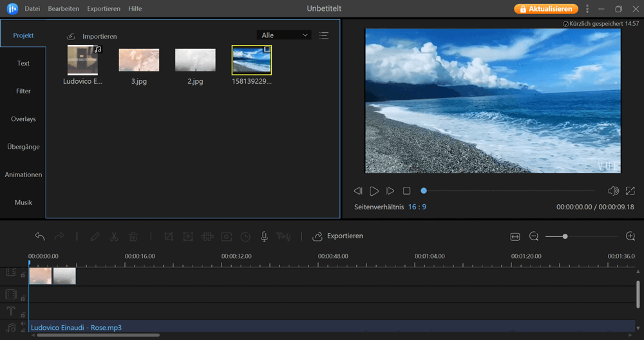Click the microphone voiceover icon

[x=264, y=236]
